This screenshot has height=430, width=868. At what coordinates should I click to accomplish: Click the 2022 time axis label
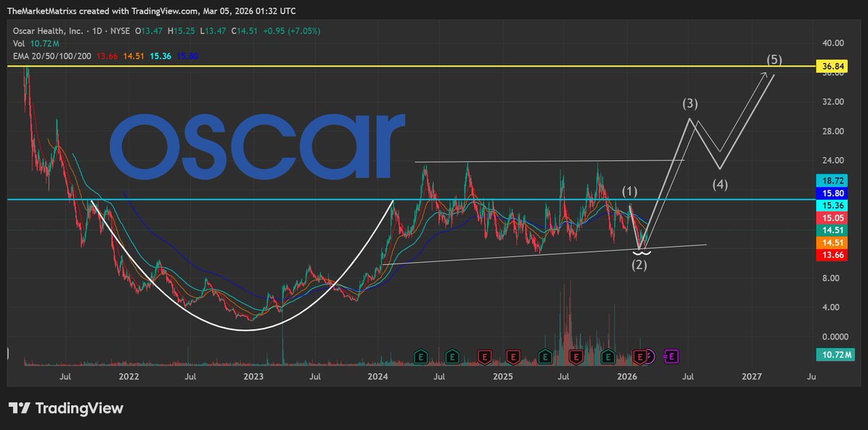point(129,376)
